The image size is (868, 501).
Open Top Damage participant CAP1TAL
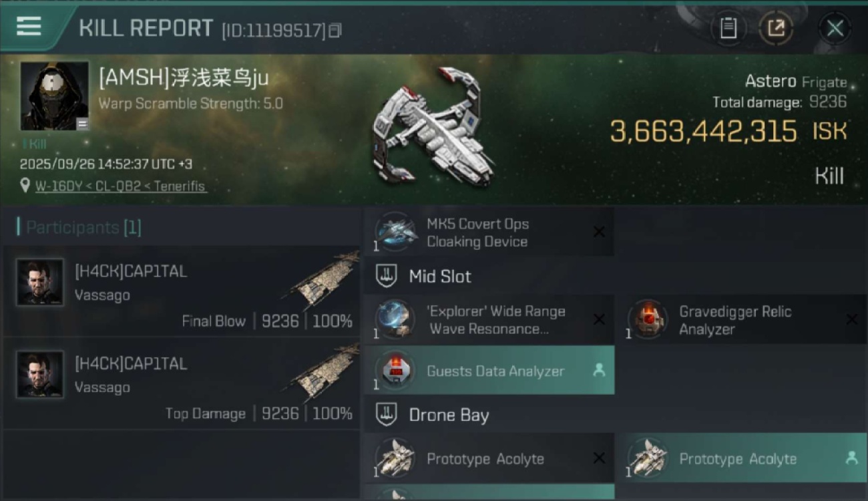181,383
